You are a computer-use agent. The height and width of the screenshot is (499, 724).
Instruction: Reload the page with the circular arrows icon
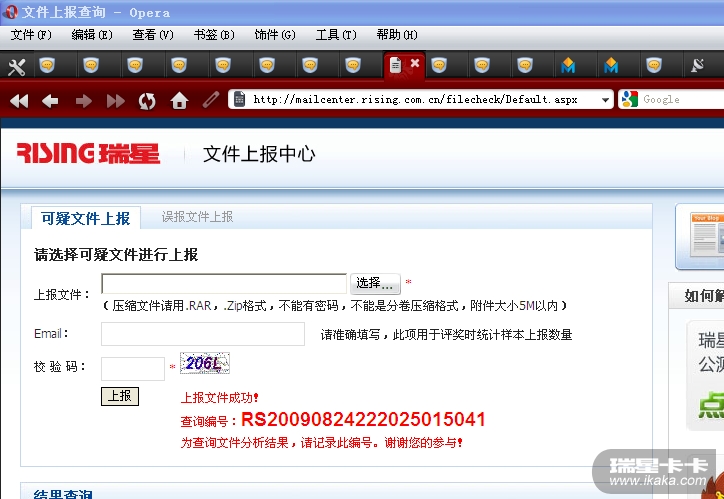pyautogui.click(x=147, y=101)
